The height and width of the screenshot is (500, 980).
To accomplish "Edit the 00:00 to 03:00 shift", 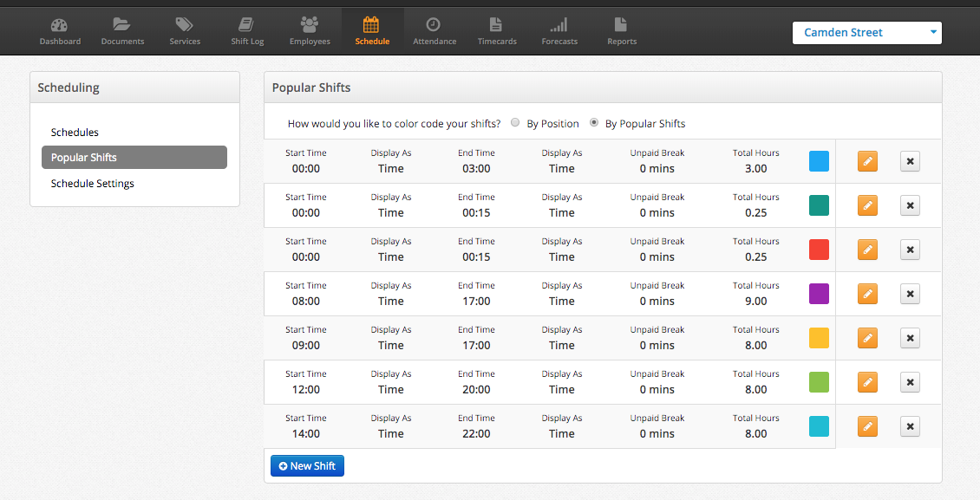I will (x=867, y=161).
